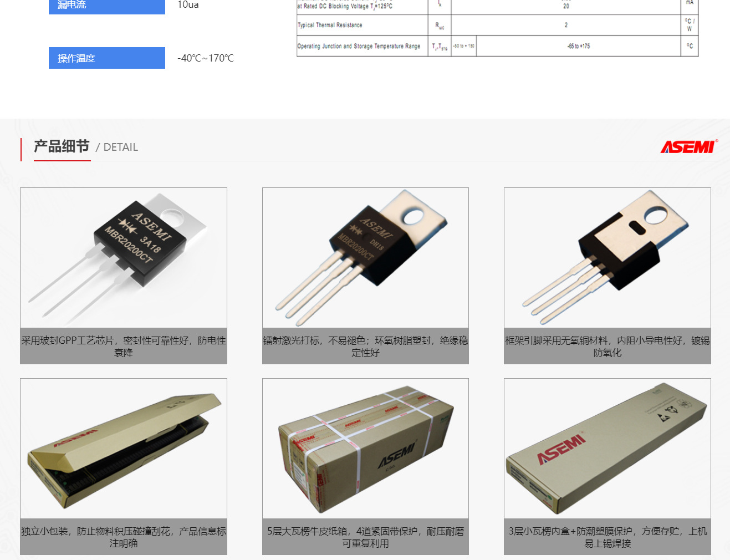Click the '-40℃~170℃' temperature value

(x=206, y=58)
